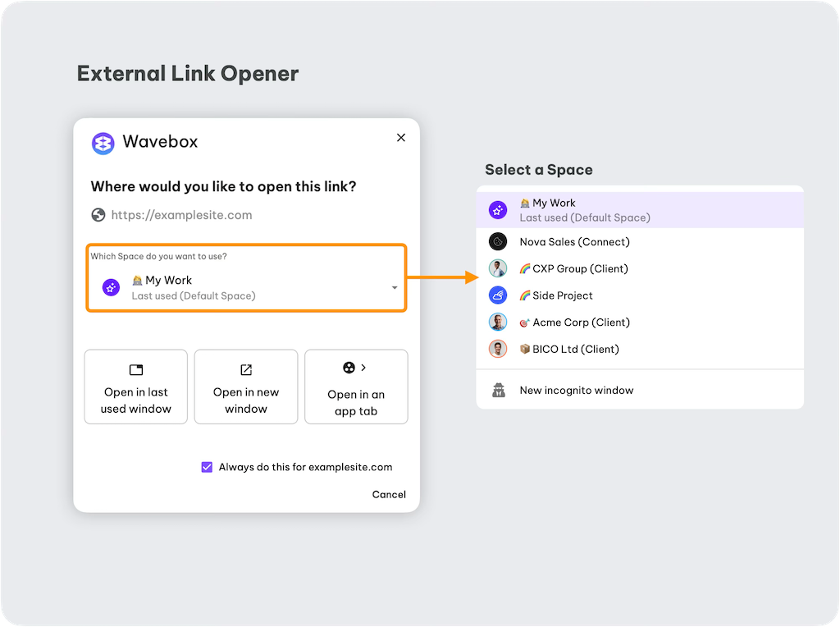Close the Wavebox link opener dialog
Viewport: 840px width, 627px height.
click(401, 138)
